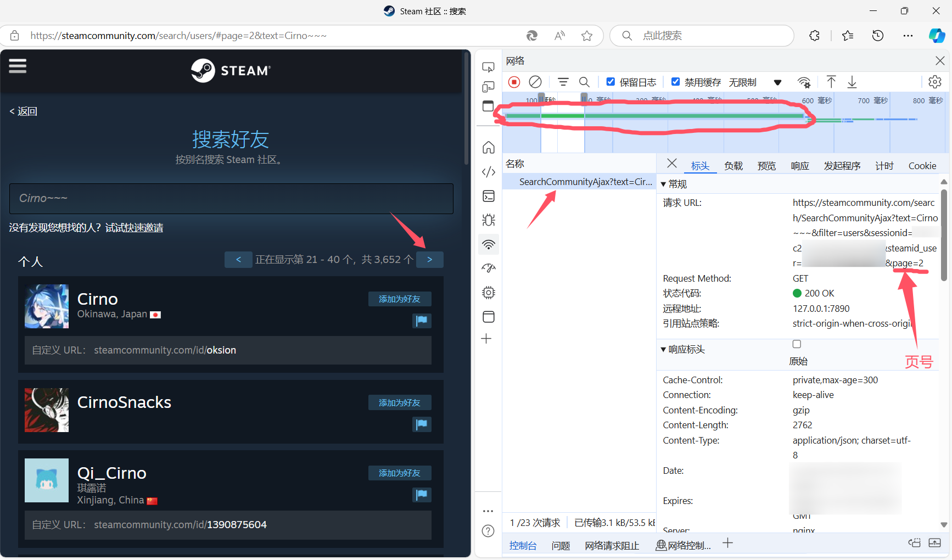The image size is (952, 560).
Task: Click the Cirno~~~ search input field
Action: point(231,198)
